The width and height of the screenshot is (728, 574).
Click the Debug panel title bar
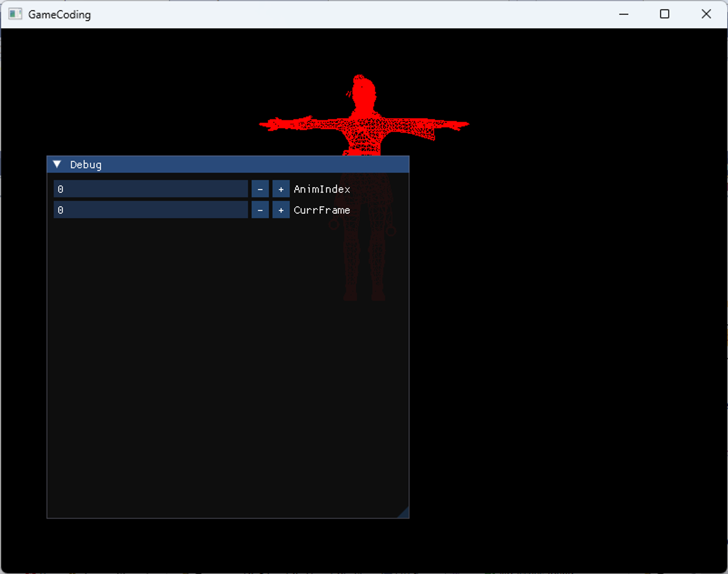click(x=233, y=164)
